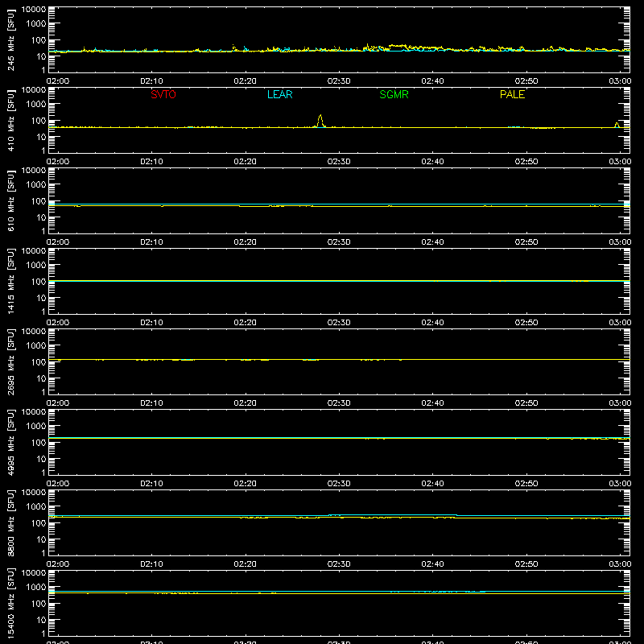Click the green SGMR station label
The width and height of the screenshot is (644, 644).
pos(394,94)
